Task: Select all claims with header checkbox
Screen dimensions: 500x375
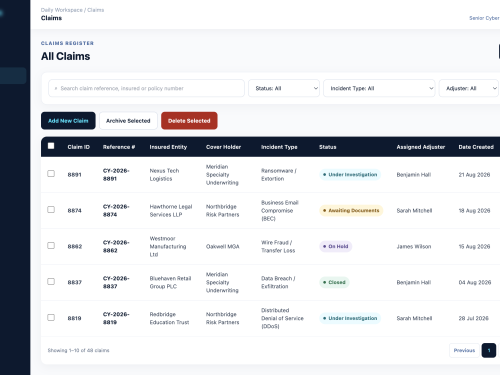Action: coord(51,146)
